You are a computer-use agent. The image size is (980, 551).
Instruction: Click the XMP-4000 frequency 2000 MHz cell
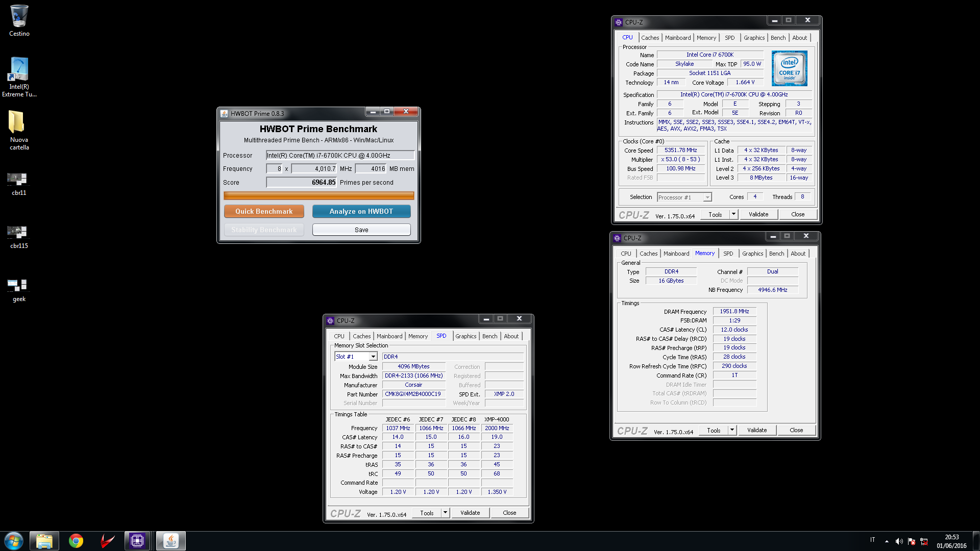497,428
